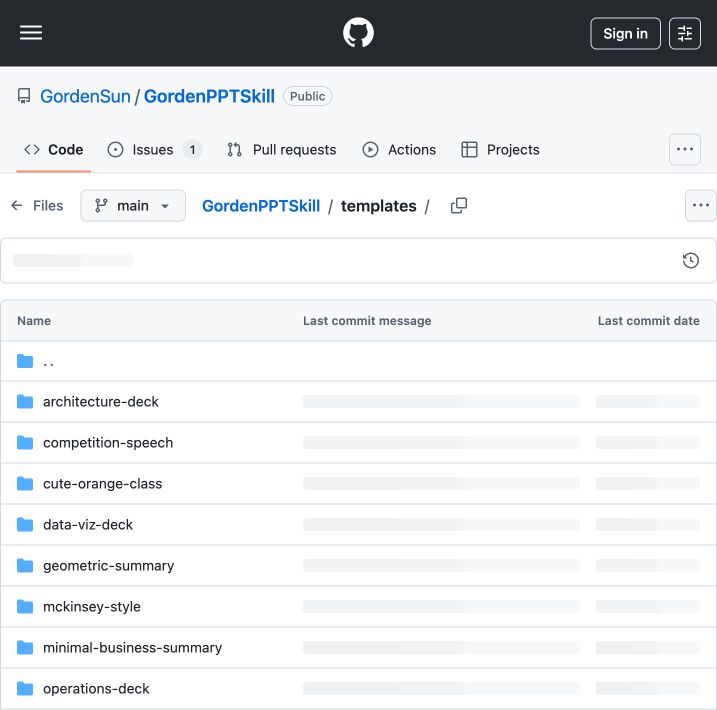Screen dimensions: 717x710
Task: Switch to the Code tab
Action: (54, 149)
